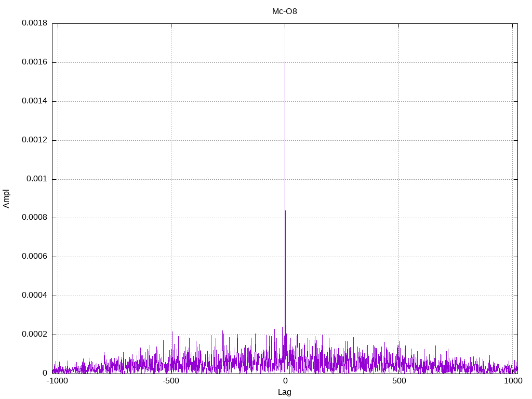Select the 0.0004 y-axis tick label
The image size is (532, 399).
pos(34,296)
